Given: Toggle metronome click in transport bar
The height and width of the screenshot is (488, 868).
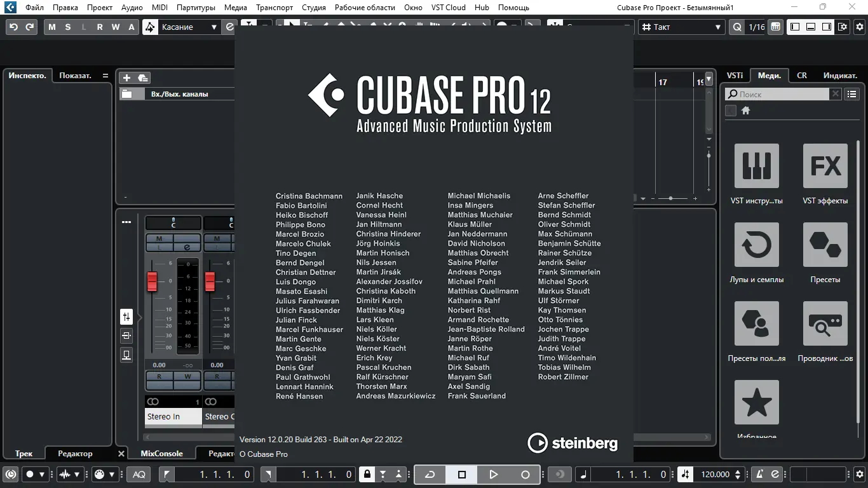Looking at the screenshot, I should (758, 475).
